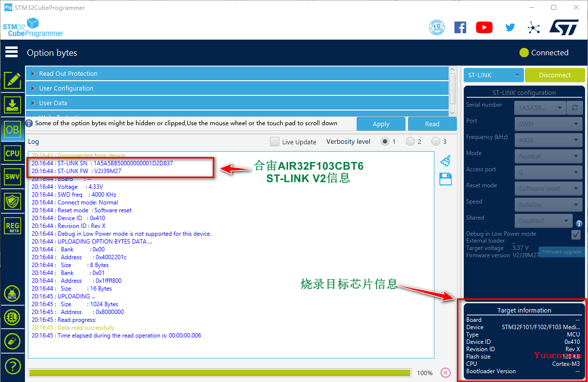Open the beta bug feature icon
The width and height of the screenshot is (588, 382).
coord(12,293)
